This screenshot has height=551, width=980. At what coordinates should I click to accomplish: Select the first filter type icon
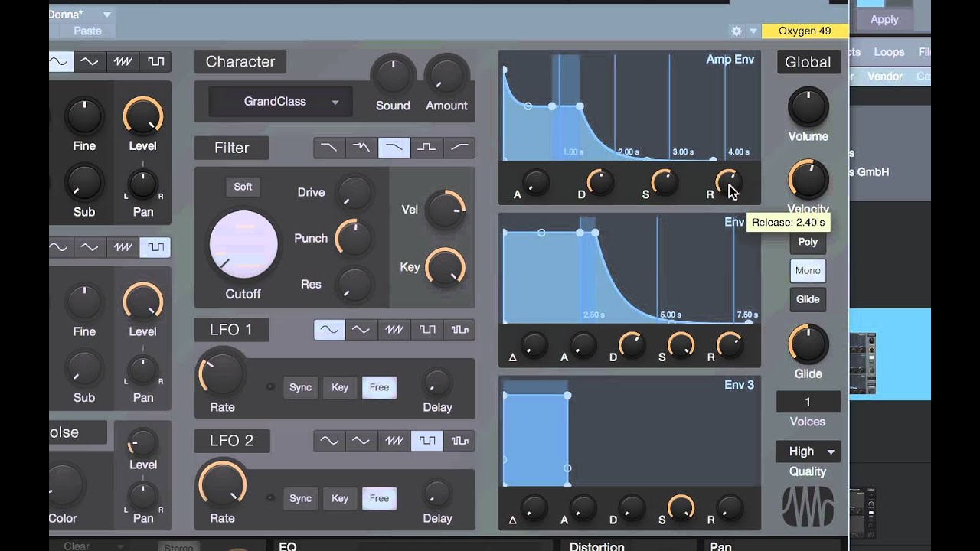click(x=328, y=148)
